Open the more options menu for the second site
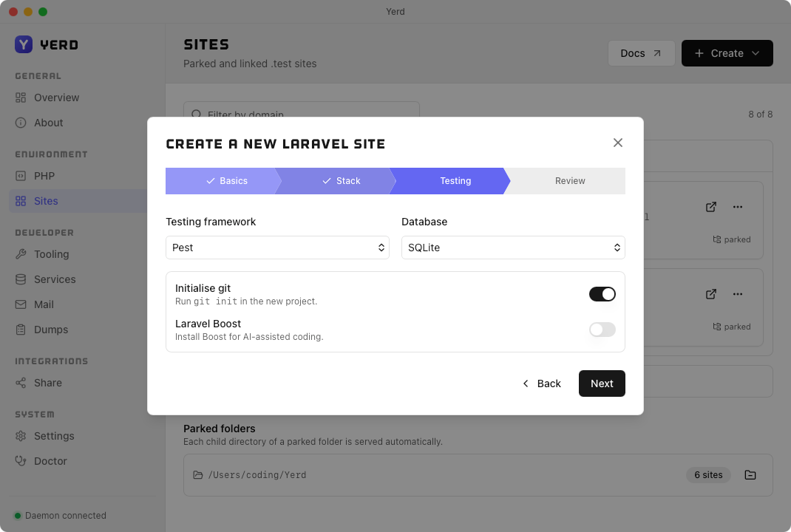The height and width of the screenshot is (532, 791). point(738,294)
